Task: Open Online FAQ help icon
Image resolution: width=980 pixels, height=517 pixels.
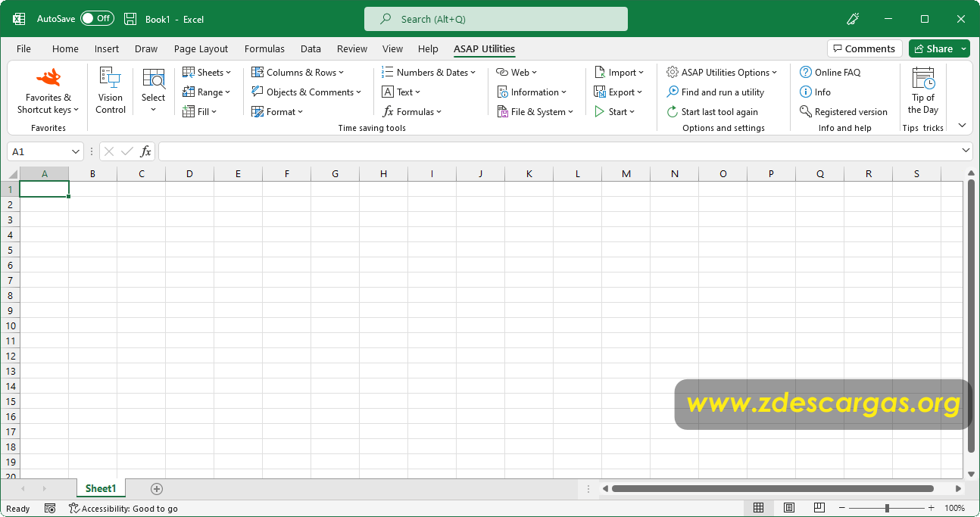Action: tap(806, 73)
